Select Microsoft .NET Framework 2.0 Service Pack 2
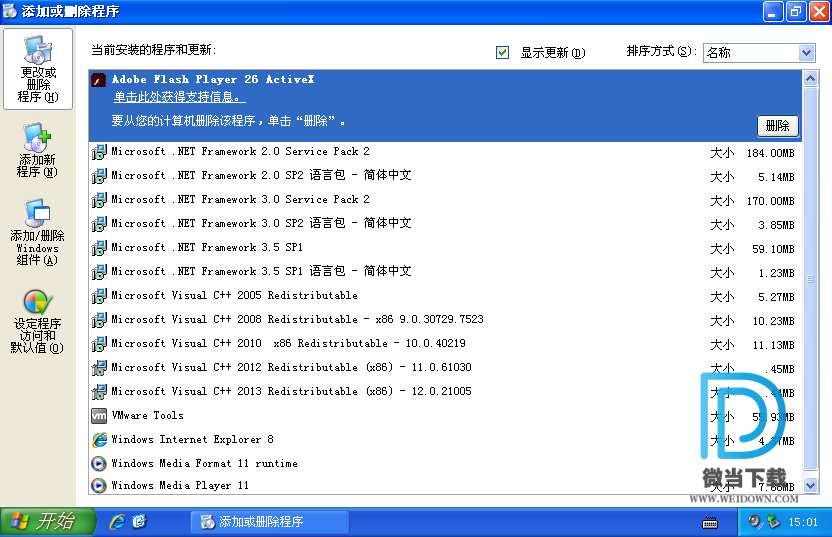Image resolution: width=832 pixels, height=537 pixels. [445, 152]
